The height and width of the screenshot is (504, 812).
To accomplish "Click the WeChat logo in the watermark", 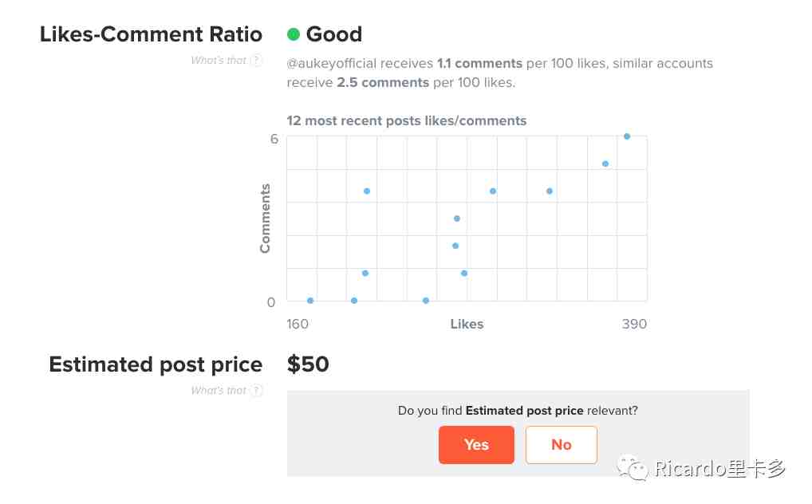I will pyautogui.click(x=633, y=467).
